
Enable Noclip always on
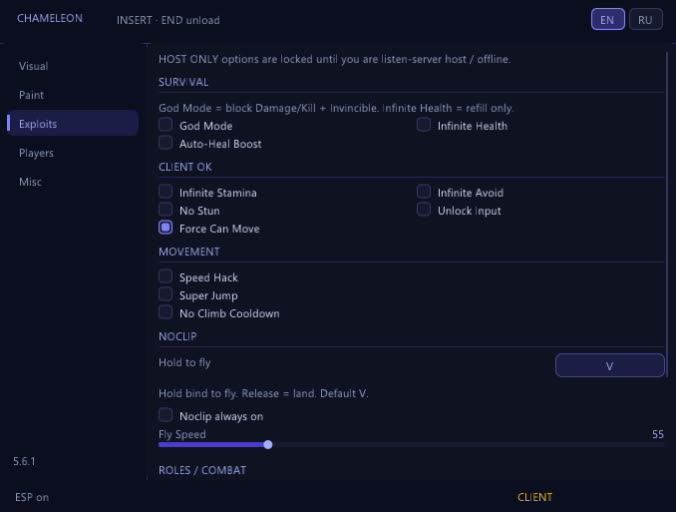[166, 415]
